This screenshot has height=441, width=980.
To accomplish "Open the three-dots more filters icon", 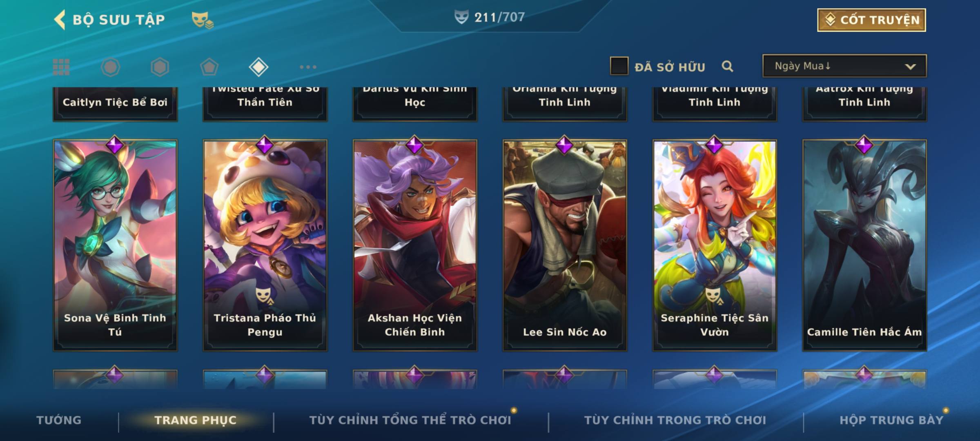I will (x=308, y=67).
